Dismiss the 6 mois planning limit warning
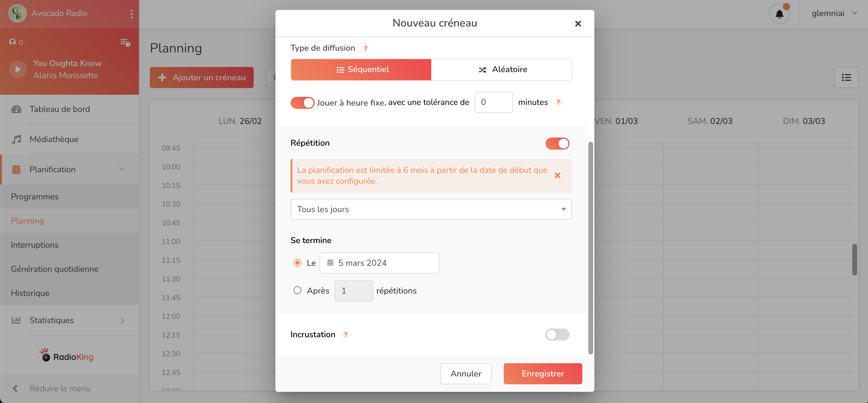This screenshot has width=868, height=403. [557, 176]
